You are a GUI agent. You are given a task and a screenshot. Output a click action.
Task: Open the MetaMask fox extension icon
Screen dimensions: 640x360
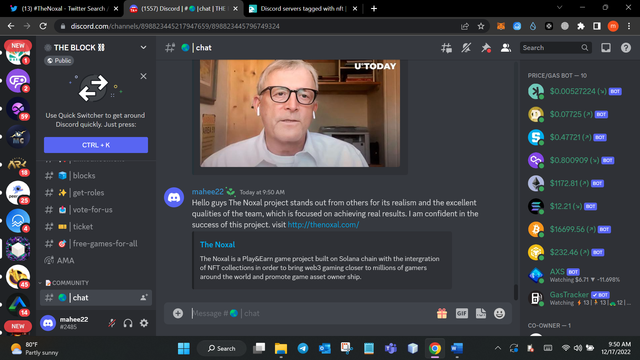tap(501, 26)
